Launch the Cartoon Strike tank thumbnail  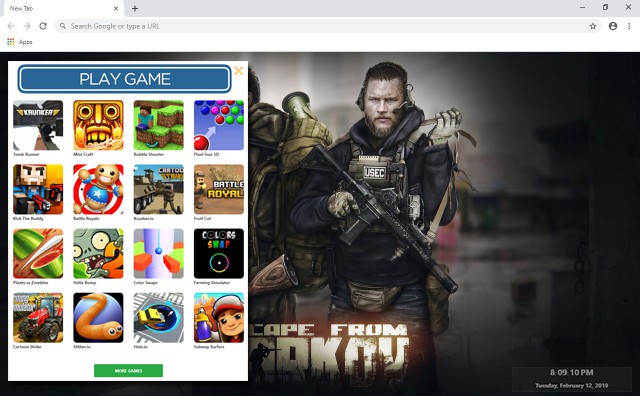pyautogui.click(x=158, y=189)
